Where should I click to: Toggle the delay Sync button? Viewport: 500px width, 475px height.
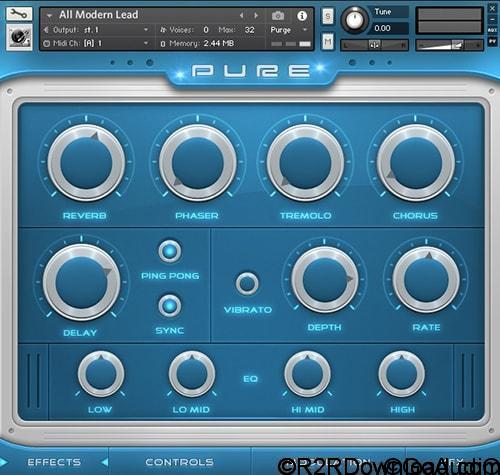coord(170,305)
